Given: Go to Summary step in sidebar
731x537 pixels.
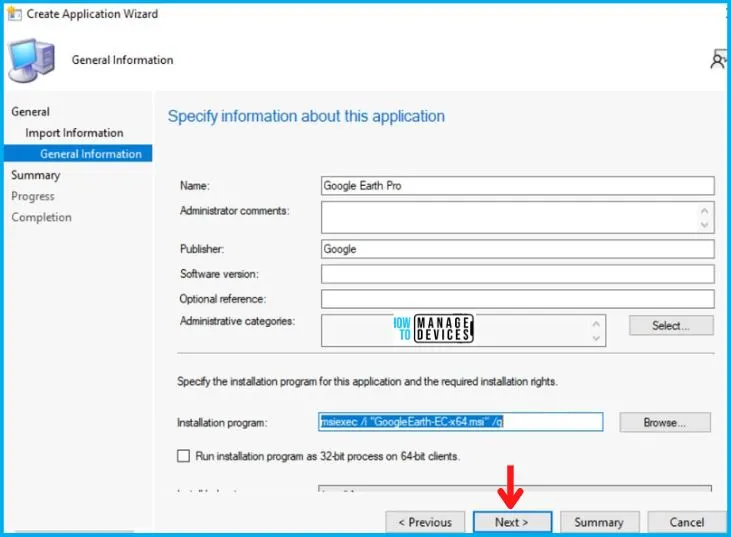Looking at the screenshot, I should 35,175.
